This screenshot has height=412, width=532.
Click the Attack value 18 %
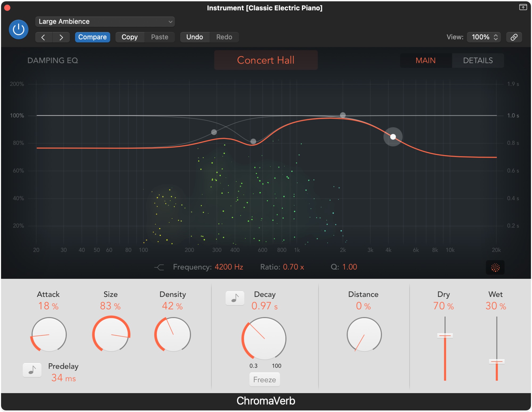point(48,306)
